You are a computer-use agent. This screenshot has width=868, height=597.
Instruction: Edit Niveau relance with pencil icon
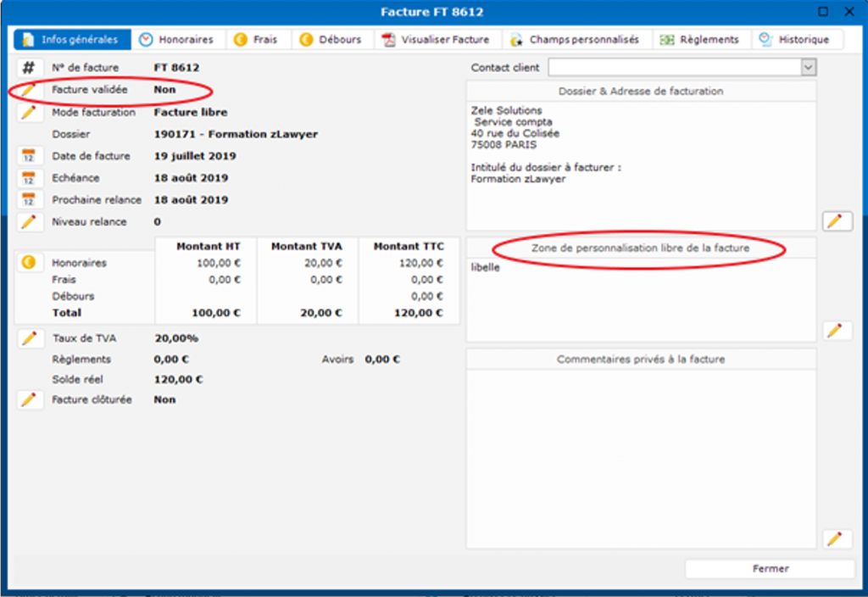click(30, 222)
